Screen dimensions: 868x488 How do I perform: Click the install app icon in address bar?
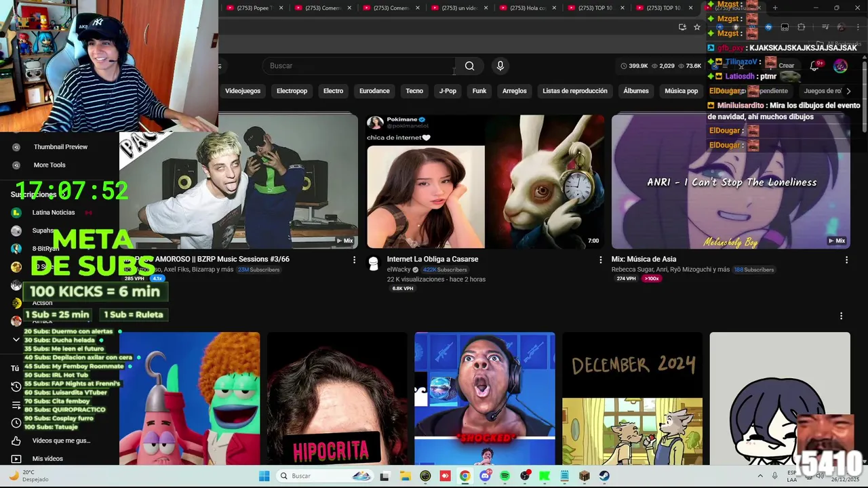[682, 27]
